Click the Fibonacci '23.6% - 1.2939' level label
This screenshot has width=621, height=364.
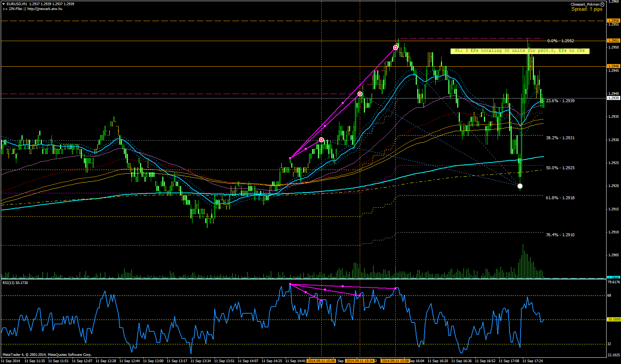tap(560, 101)
